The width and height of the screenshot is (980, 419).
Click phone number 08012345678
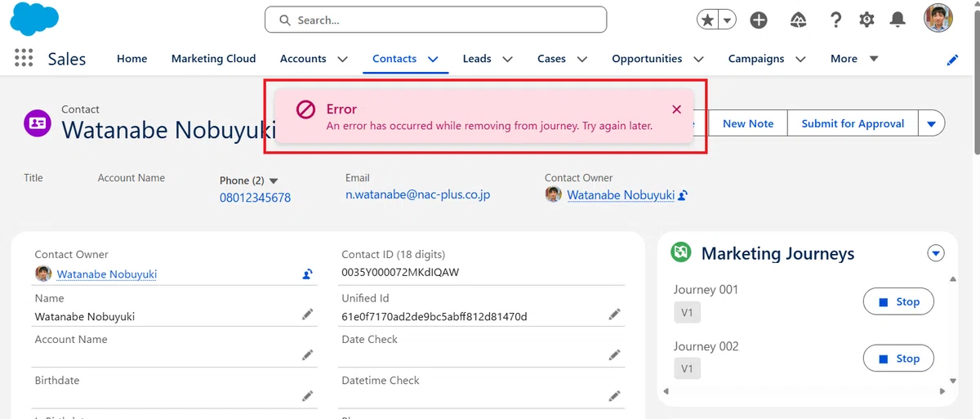point(255,198)
